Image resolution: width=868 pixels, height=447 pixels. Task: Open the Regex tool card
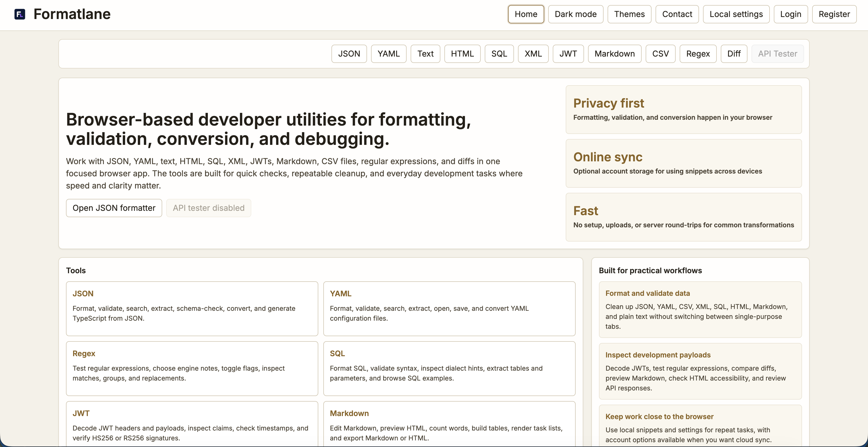pyautogui.click(x=192, y=369)
